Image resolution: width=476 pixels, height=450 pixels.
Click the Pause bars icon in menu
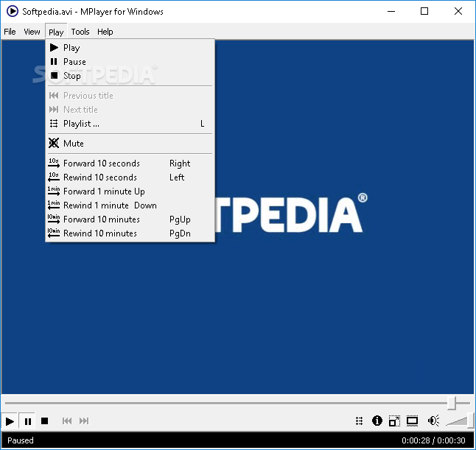(x=54, y=62)
